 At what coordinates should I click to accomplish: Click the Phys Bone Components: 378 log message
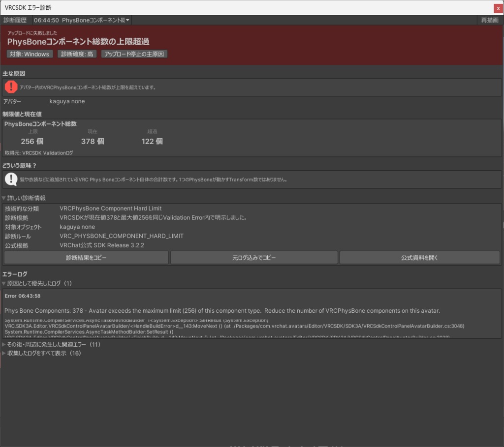tap(222, 311)
